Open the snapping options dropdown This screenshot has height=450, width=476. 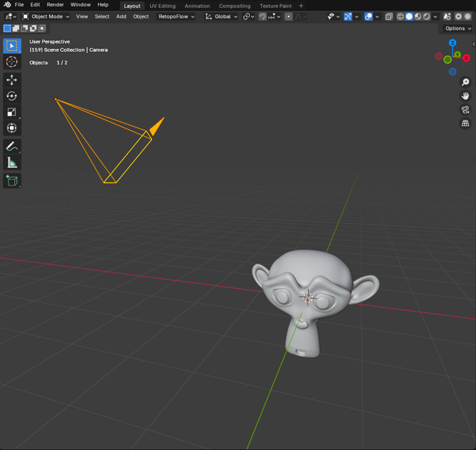[x=274, y=17]
